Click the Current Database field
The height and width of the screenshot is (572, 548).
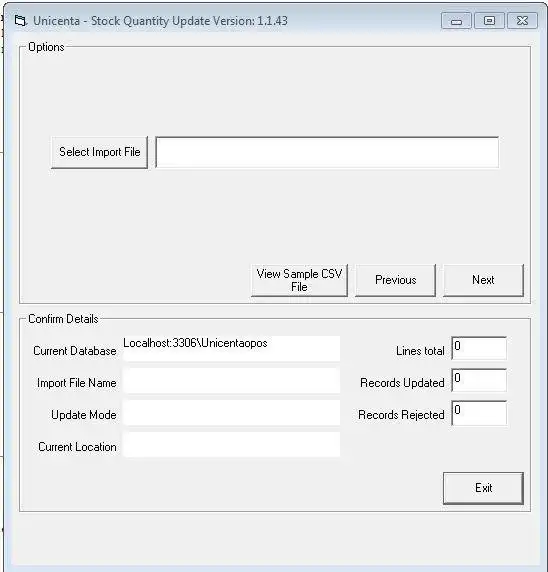coord(232,349)
